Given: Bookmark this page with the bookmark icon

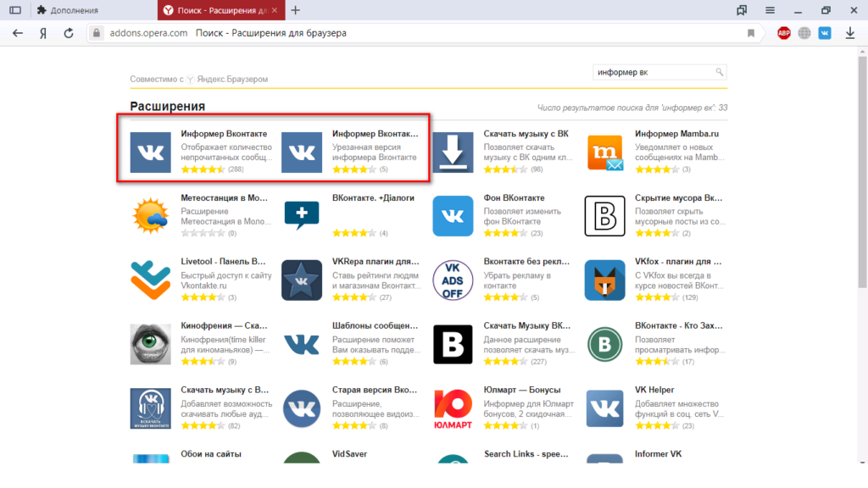Looking at the screenshot, I should point(751,33).
